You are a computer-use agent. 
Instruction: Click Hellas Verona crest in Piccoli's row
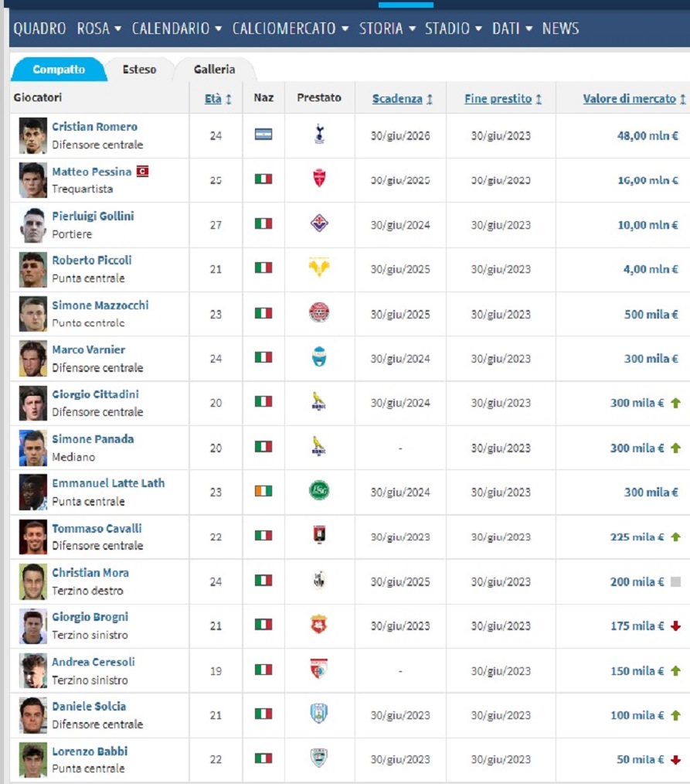coord(319,269)
